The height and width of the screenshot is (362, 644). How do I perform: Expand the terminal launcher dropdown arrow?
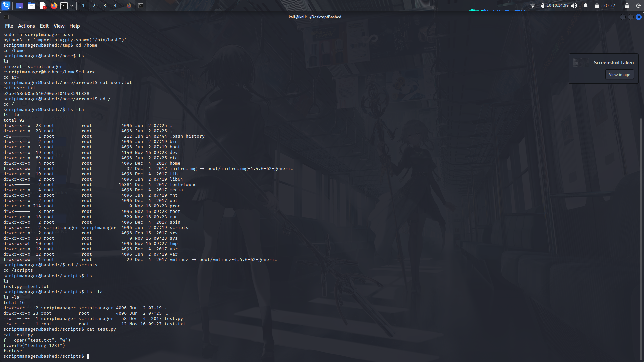(x=71, y=5)
